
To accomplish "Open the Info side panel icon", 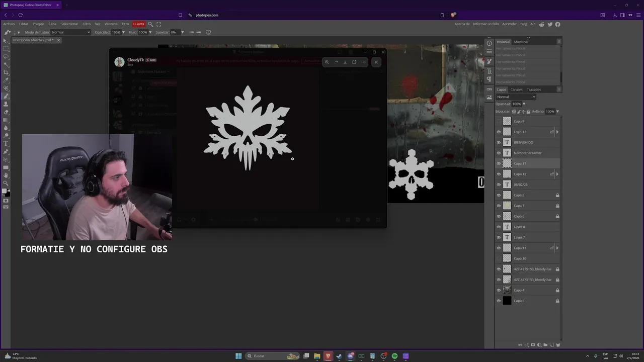I will click(489, 43).
